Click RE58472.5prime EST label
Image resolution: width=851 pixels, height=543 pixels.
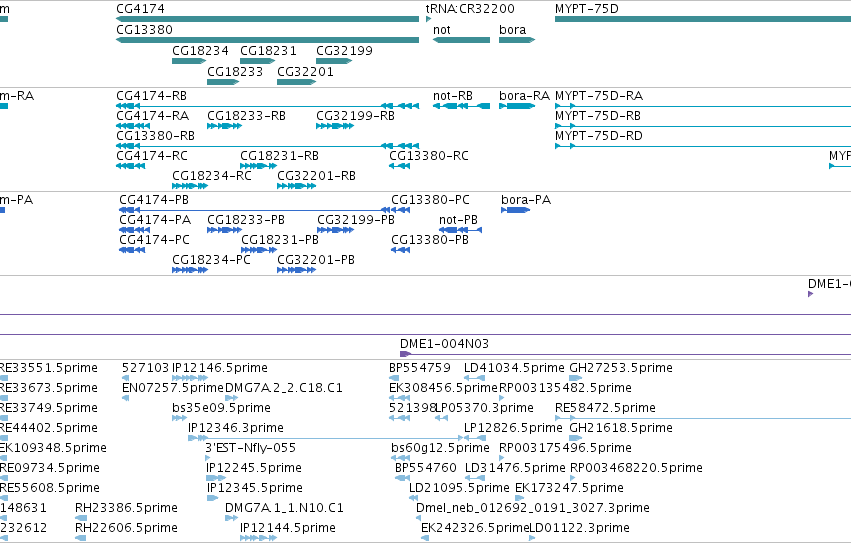[x=605, y=408]
